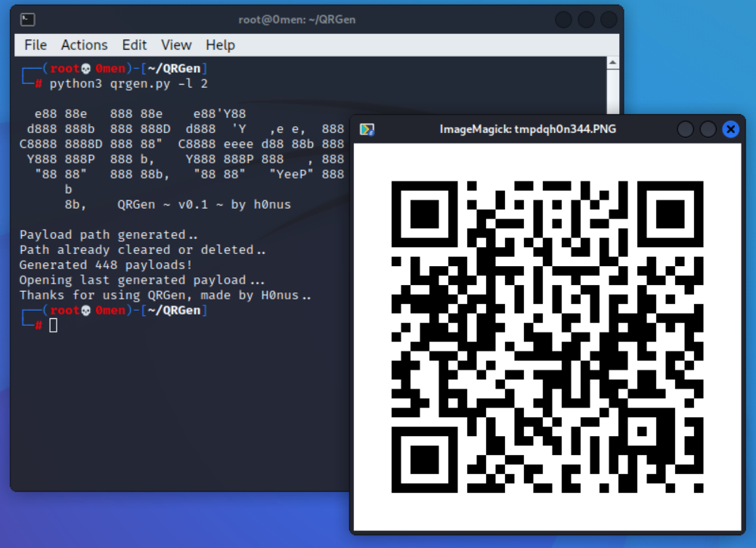Maximize the terminal window
Viewport: 756px width, 548px height.
coord(587,20)
